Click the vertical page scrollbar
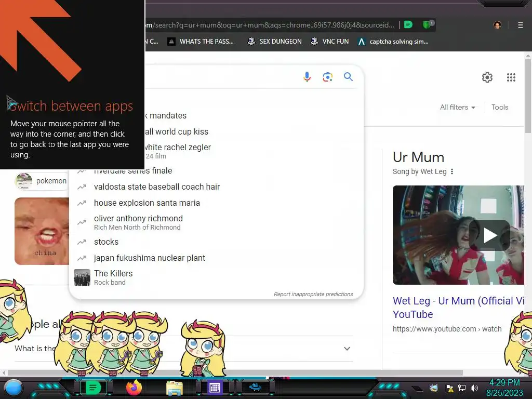This screenshot has width=532, height=399. tap(528, 96)
